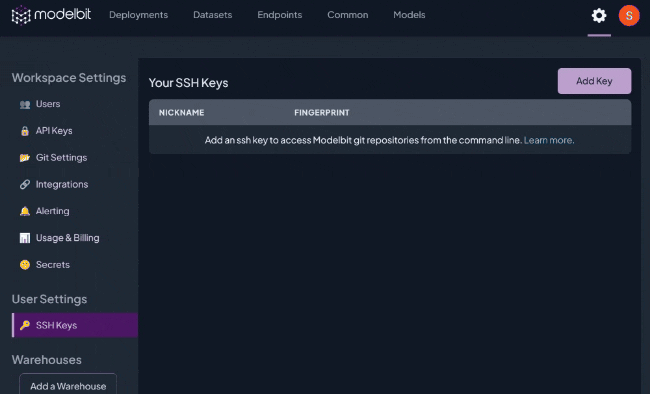
Task: Click the Add a Warehouse button
Action: tap(68, 384)
